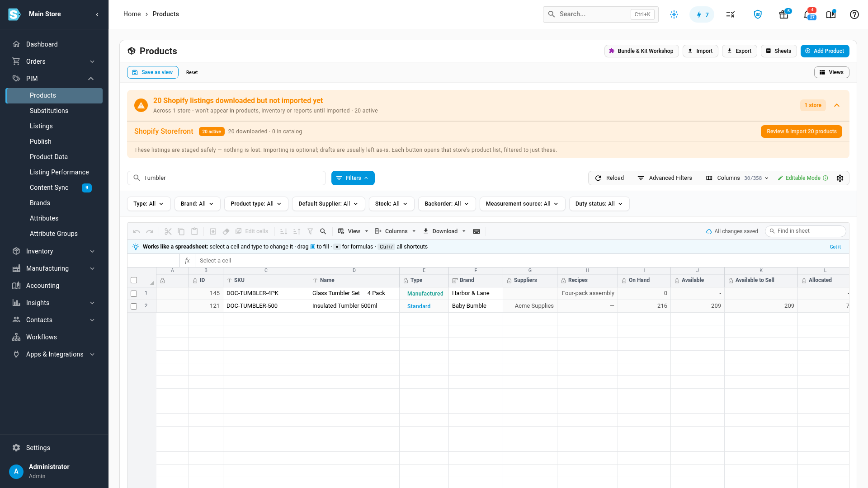Go to Content Sync in the sidebar

tap(49, 188)
